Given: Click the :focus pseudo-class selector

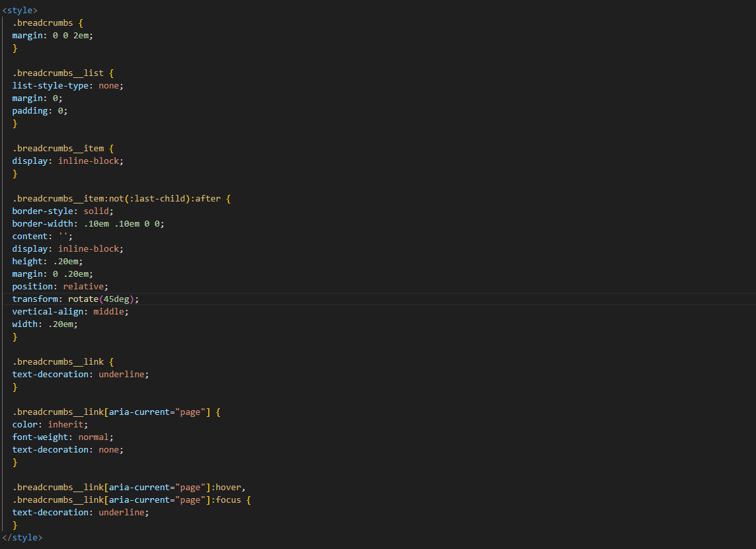Looking at the screenshot, I should [x=228, y=499].
